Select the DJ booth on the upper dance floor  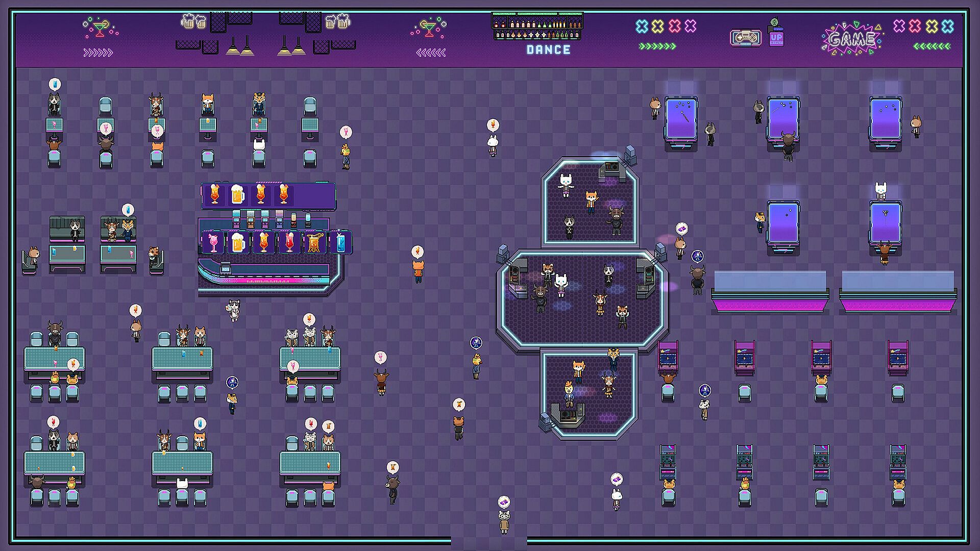click(612, 170)
